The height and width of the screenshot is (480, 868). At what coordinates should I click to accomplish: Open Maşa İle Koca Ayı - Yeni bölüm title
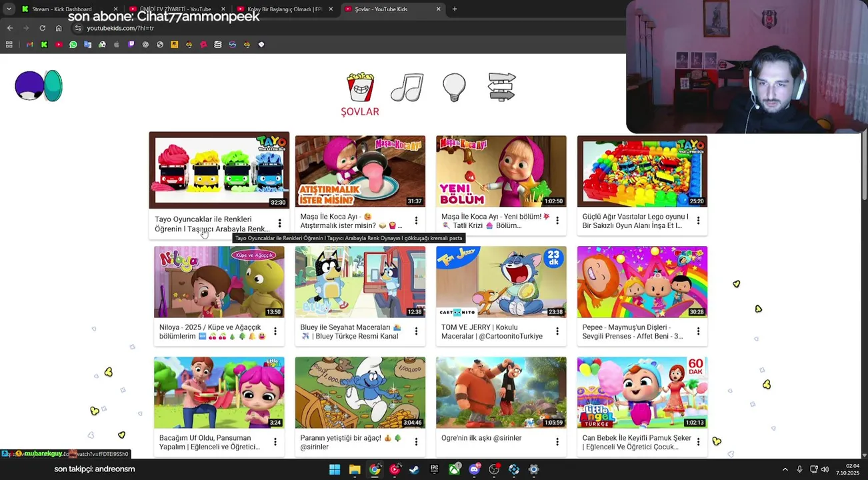pyautogui.click(x=495, y=221)
